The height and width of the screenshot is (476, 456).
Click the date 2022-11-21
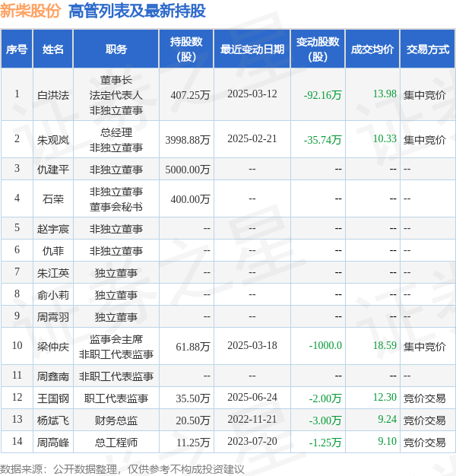click(252, 419)
